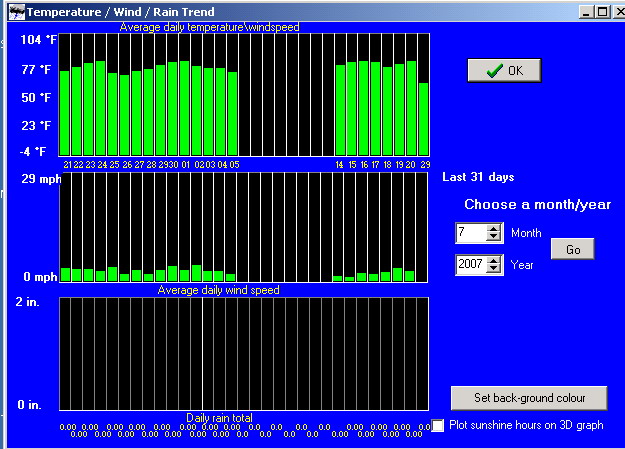Click the temperature bar for day 24
The image size is (625, 449).
coord(100,108)
